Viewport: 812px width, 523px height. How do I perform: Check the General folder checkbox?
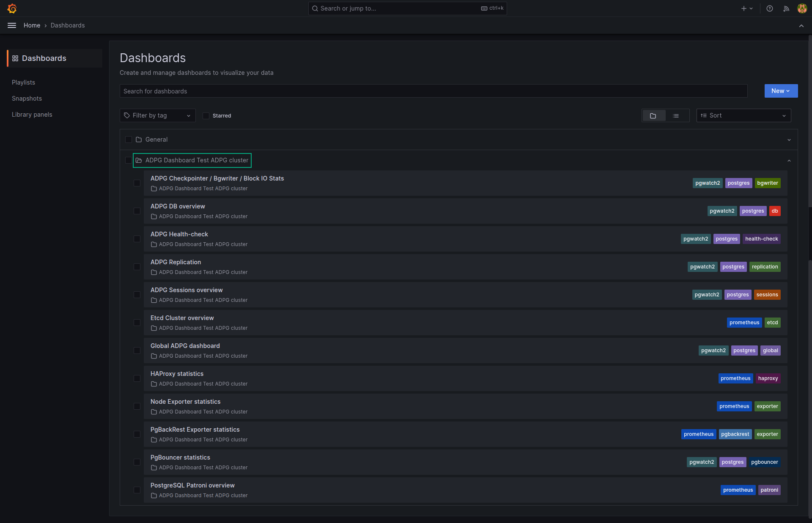[x=129, y=140]
